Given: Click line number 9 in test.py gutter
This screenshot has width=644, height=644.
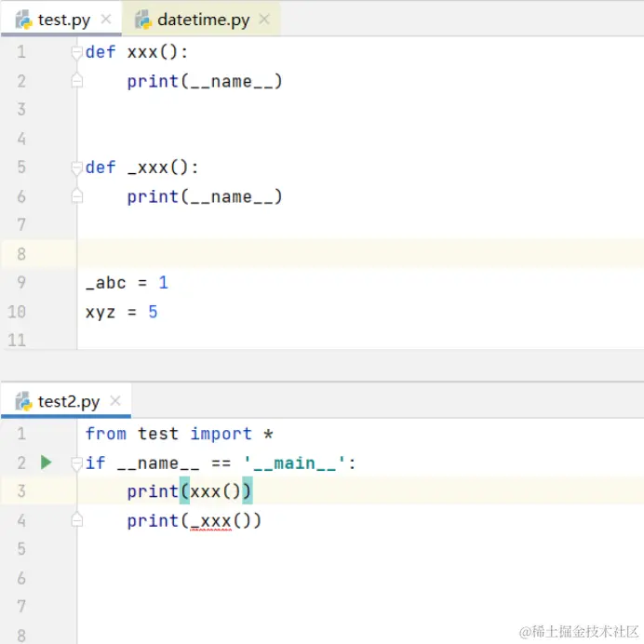Looking at the screenshot, I should point(21,283).
